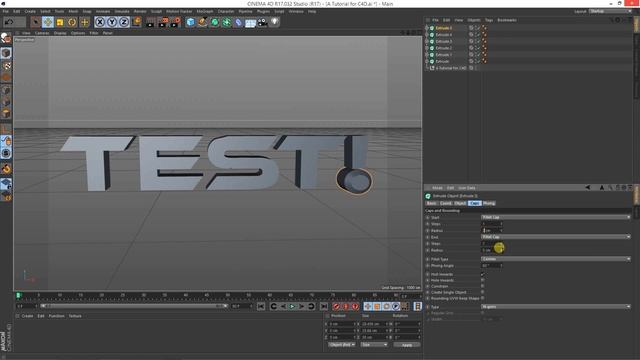Open the Object (Rel) coordinates dropdown

pyautogui.click(x=342, y=345)
